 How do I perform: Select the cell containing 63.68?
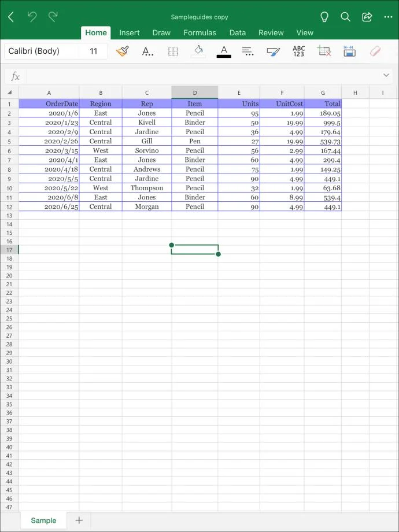coord(323,188)
